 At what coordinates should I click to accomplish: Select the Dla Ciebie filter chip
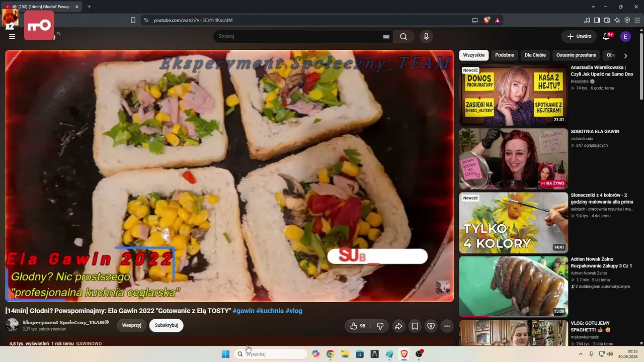[x=535, y=55]
